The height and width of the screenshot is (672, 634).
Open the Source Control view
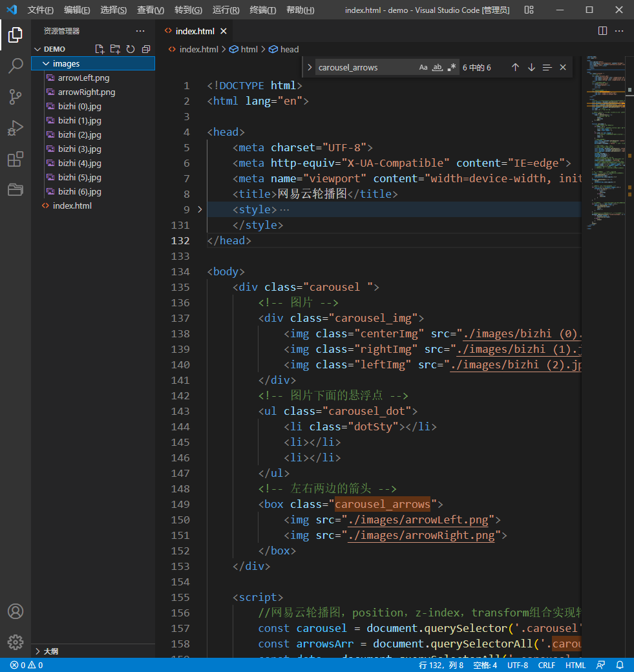pos(16,97)
